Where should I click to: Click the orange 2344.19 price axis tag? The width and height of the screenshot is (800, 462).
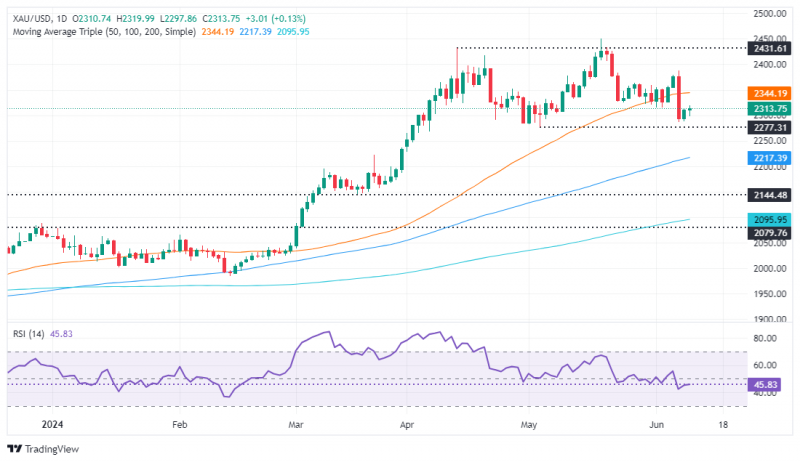pyautogui.click(x=769, y=93)
